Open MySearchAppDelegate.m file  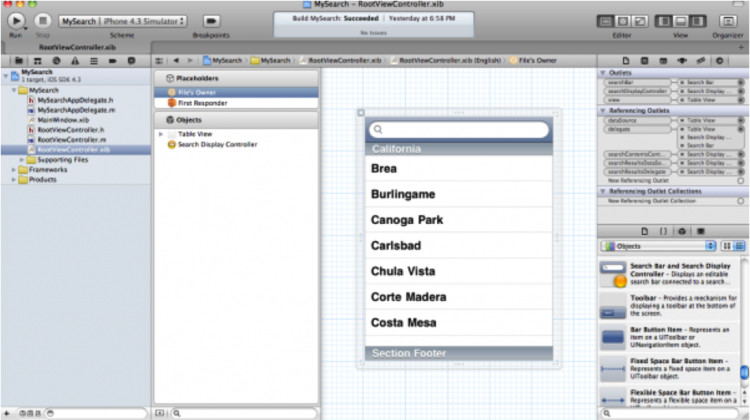[71, 110]
